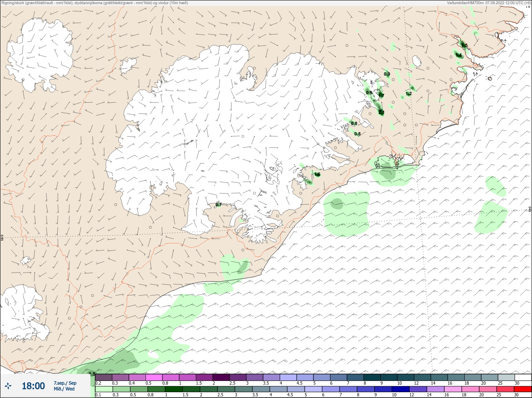Click the dark green swatch above 1 in lower legend
532x398 pixels.
pos(174,389)
